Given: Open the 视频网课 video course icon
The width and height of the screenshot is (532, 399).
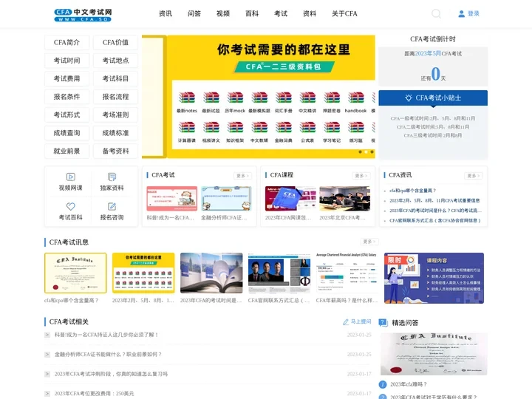Looking at the screenshot, I should pyautogui.click(x=71, y=177).
